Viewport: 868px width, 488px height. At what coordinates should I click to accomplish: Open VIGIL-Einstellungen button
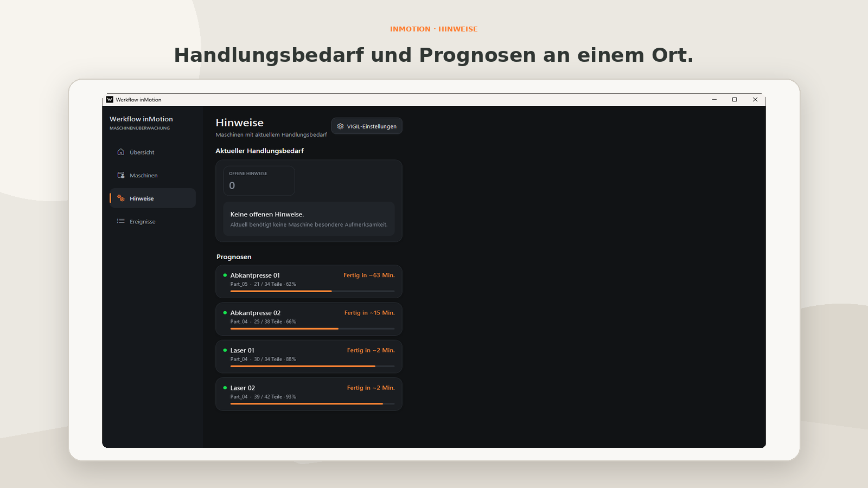point(367,126)
